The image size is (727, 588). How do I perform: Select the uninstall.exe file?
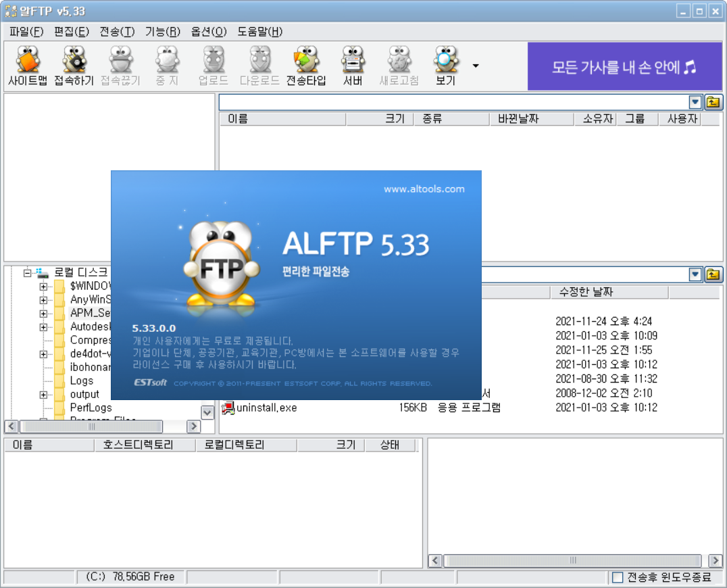pyautogui.click(x=267, y=408)
